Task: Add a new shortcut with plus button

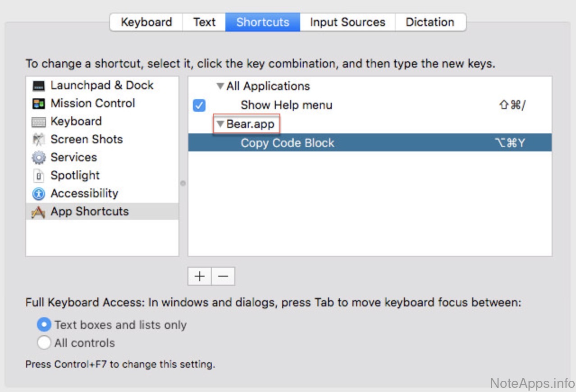Action: pos(200,276)
